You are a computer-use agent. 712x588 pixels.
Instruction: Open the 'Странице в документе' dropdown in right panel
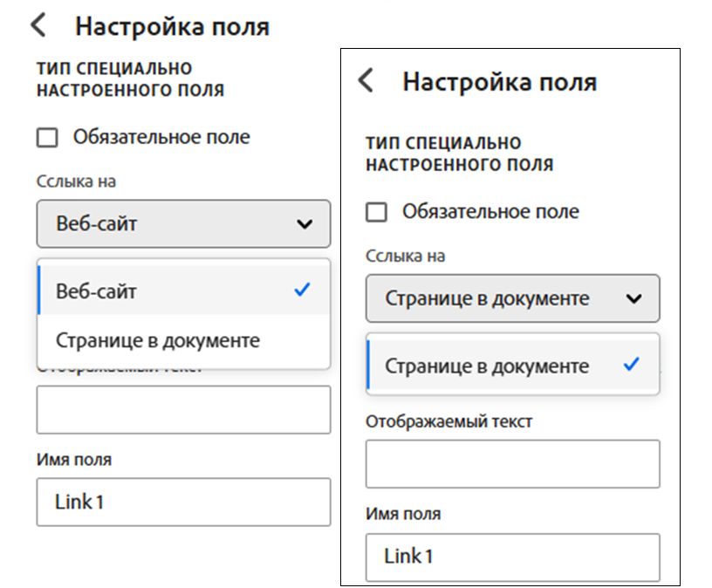pos(513,298)
